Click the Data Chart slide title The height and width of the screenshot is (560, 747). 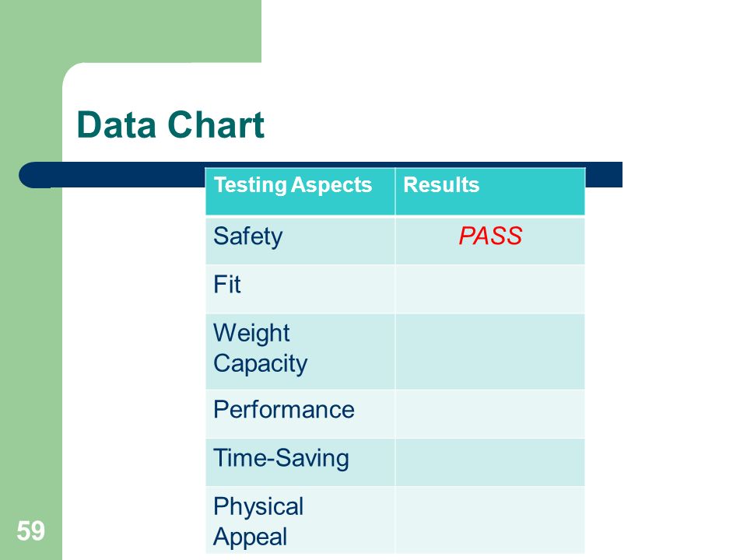[x=170, y=124]
